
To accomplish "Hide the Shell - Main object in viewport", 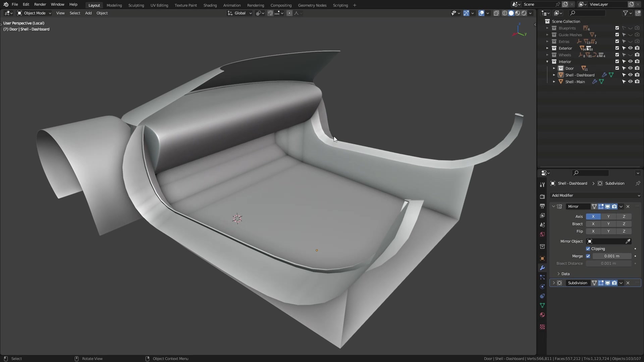I will click(630, 82).
